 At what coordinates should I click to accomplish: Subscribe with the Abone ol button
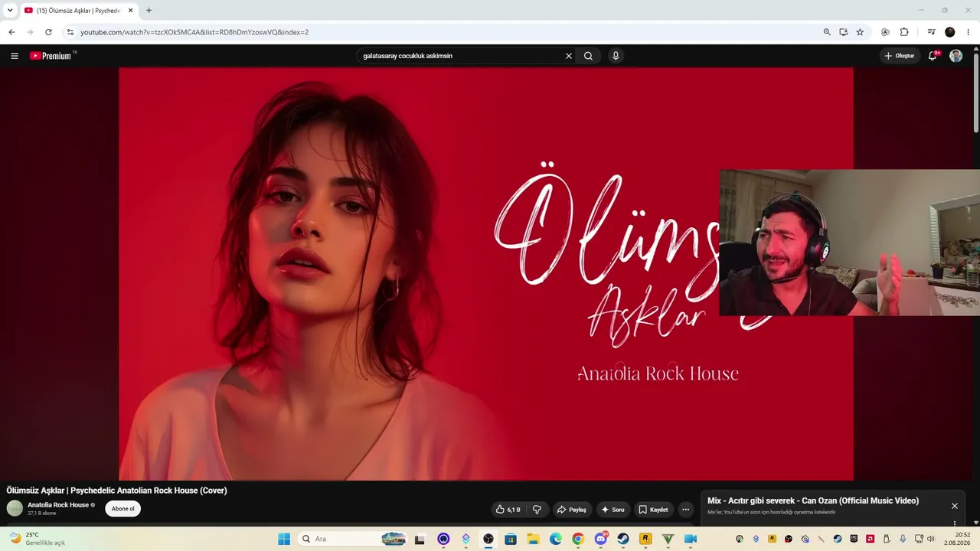coord(122,509)
